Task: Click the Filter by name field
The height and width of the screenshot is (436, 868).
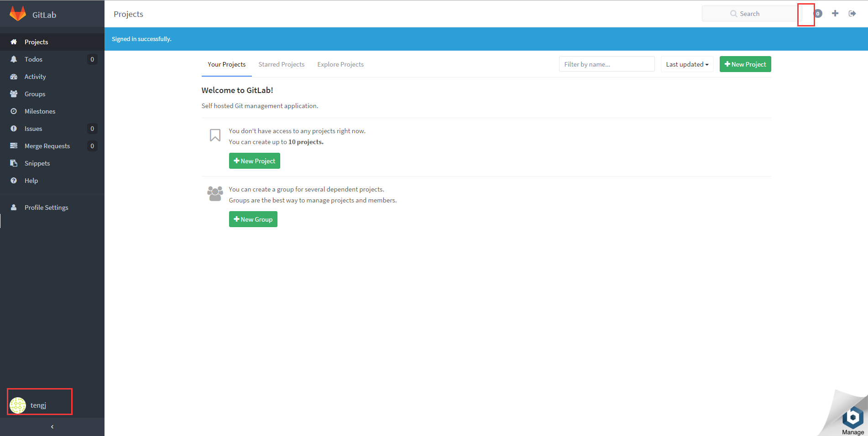Action: point(607,64)
